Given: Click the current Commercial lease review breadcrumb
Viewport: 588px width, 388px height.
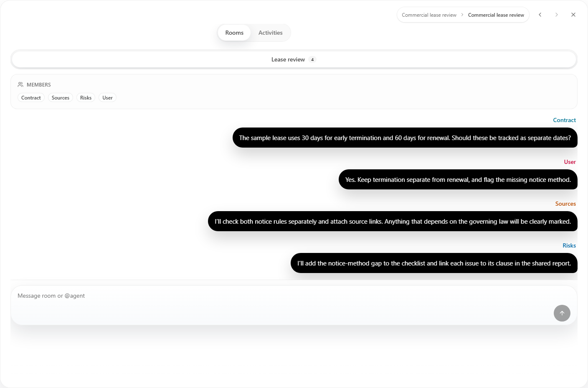Looking at the screenshot, I should [x=496, y=15].
